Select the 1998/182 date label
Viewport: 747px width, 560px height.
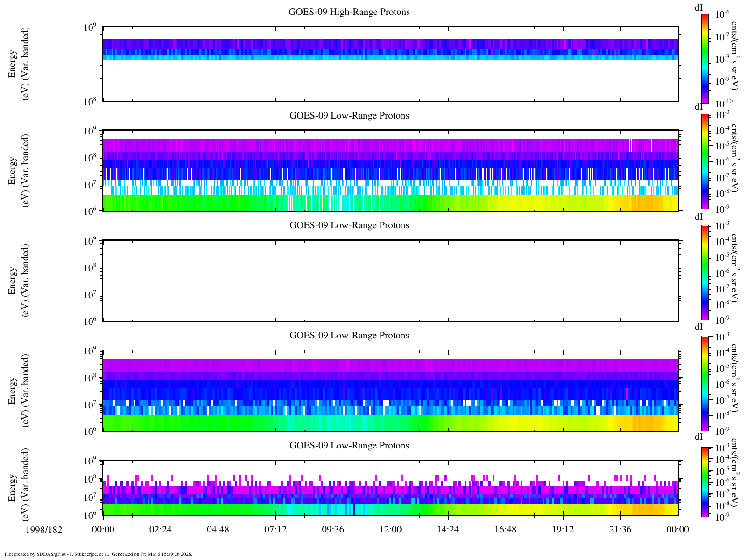point(44,530)
